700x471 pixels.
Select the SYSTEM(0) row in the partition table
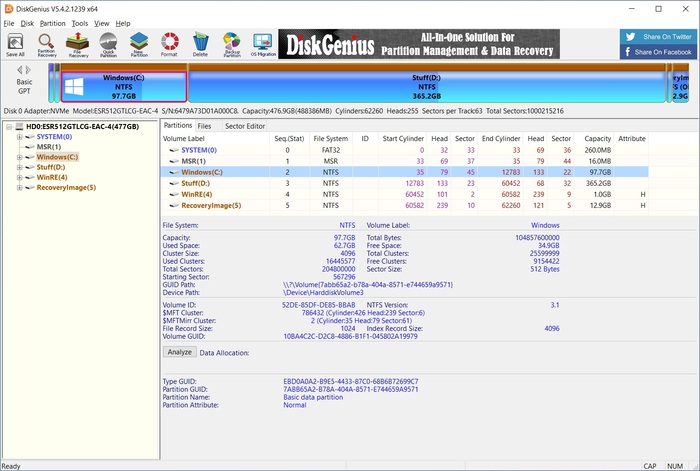[x=404, y=150]
